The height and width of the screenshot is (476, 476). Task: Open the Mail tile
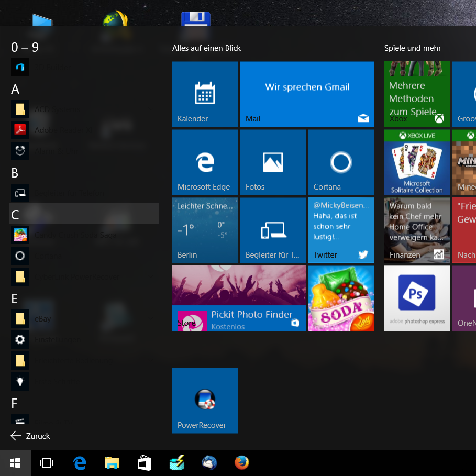pos(307,94)
